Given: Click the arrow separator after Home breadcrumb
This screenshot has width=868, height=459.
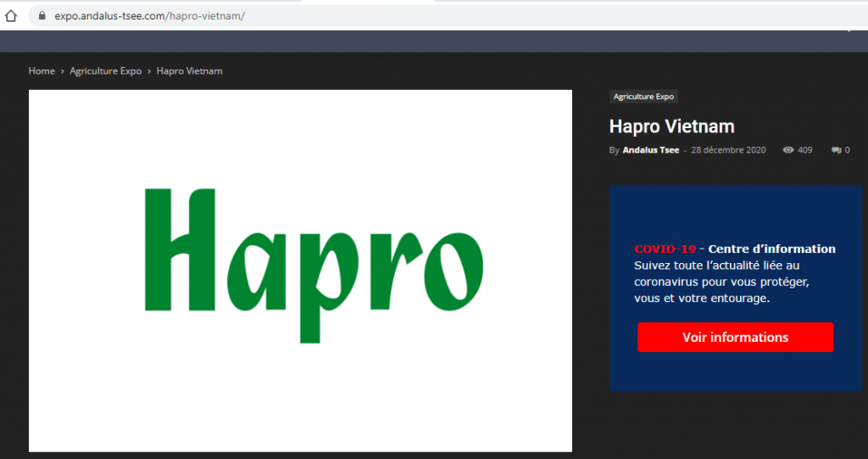Looking at the screenshot, I should tap(63, 71).
